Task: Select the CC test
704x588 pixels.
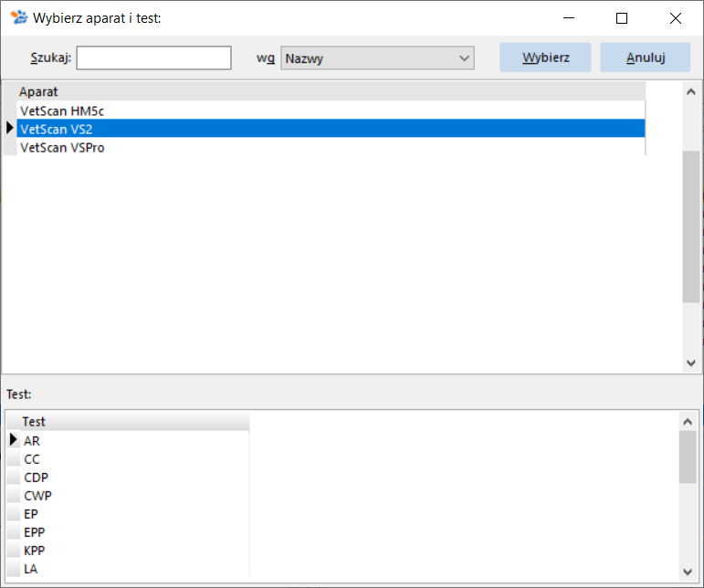Action: 135,459
